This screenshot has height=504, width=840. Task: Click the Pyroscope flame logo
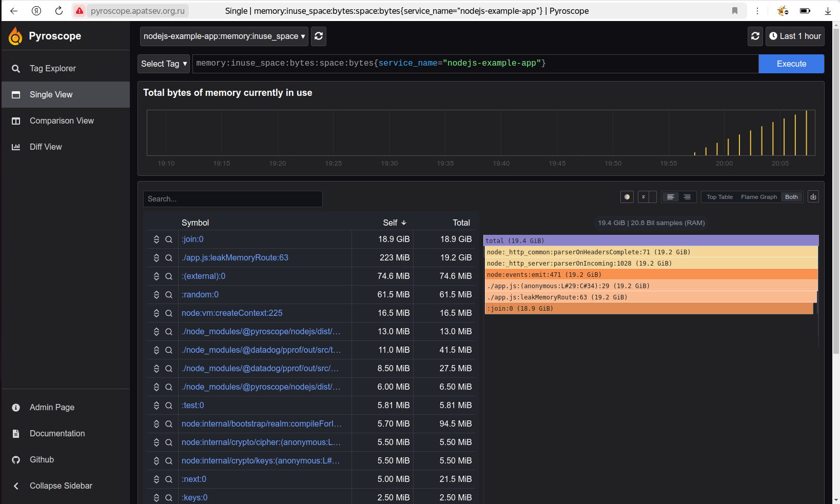15,36
